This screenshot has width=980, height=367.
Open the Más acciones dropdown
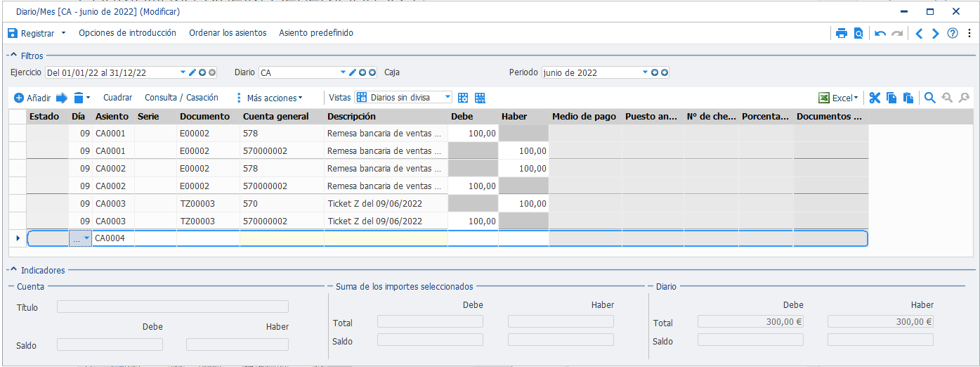coord(270,98)
